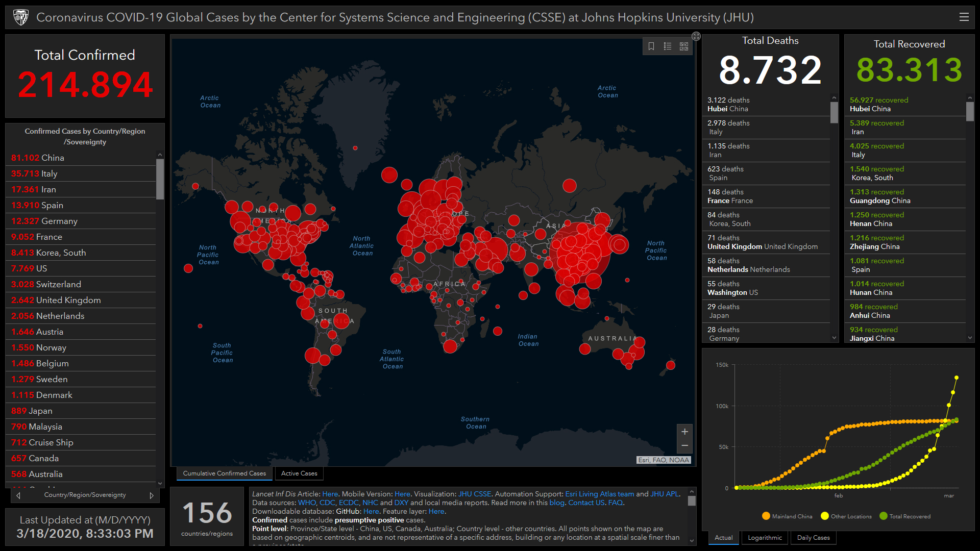Open the map bookmarks icon
Image resolution: width=980 pixels, height=551 pixels.
coord(651,46)
